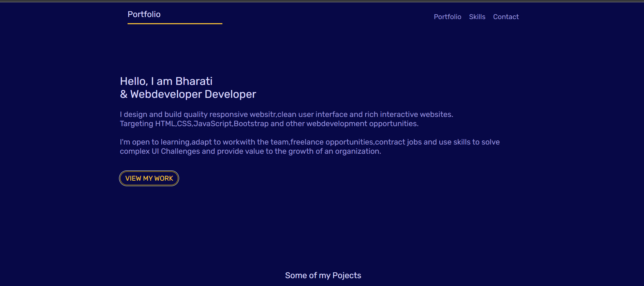Screen dimensions: 644x286
Task: Select the 'Hello, I am Bharati' heading
Action: coord(166,81)
